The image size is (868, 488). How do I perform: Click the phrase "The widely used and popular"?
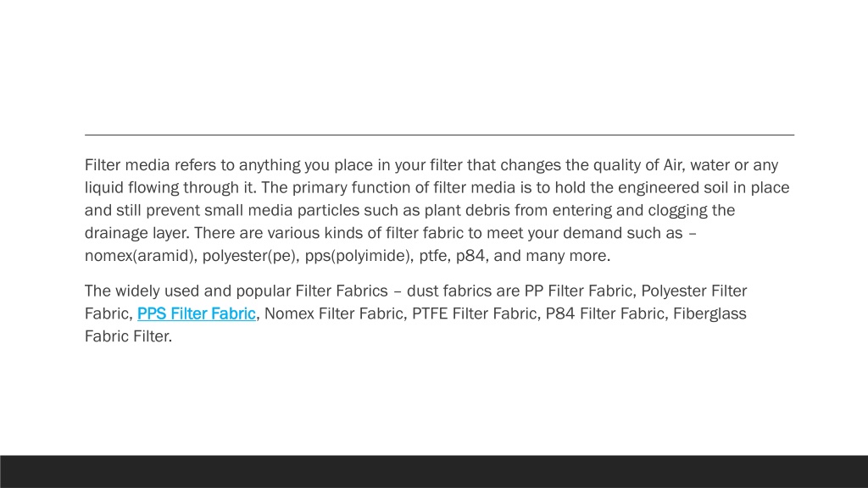(187, 291)
